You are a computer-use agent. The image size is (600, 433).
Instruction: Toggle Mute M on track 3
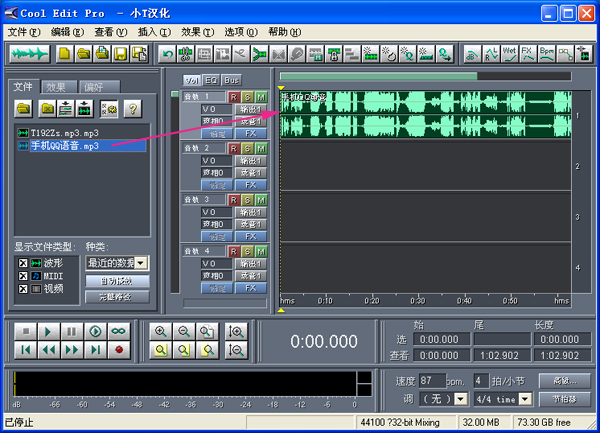[x=261, y=200]
